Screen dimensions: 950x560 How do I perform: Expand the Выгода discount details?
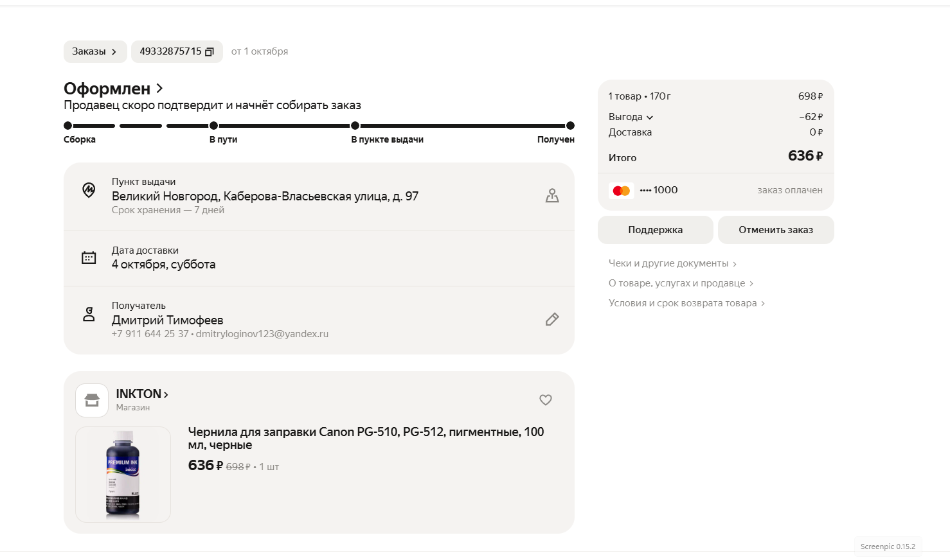[x=631, y=117]
